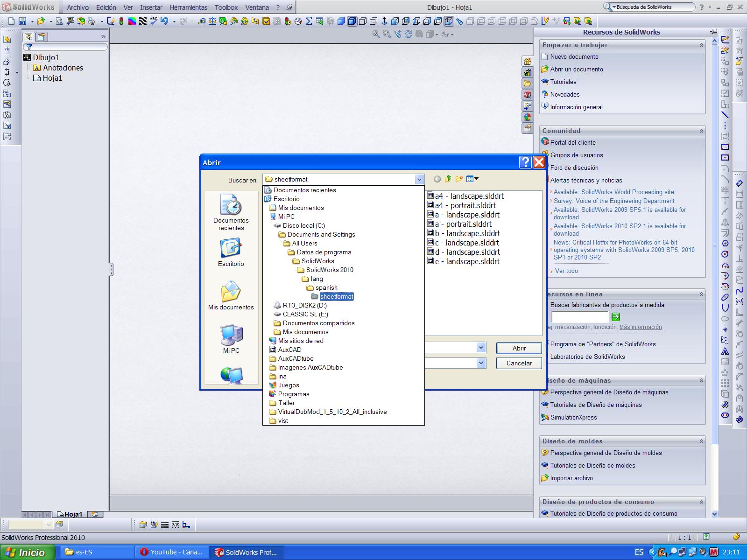The image size is (747, 560).
Task: Open the file type dropdown next to Cancelar
Action: pos(481,363)
